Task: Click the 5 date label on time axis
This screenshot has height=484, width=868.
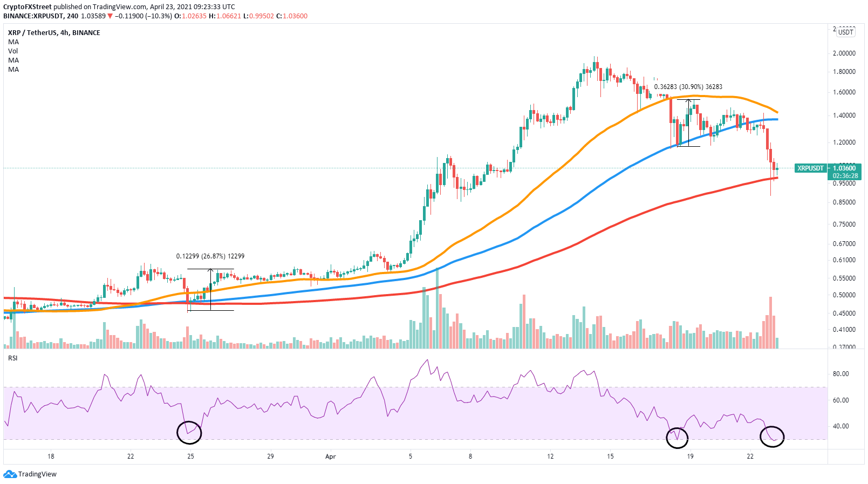Action: pos(411,456)
